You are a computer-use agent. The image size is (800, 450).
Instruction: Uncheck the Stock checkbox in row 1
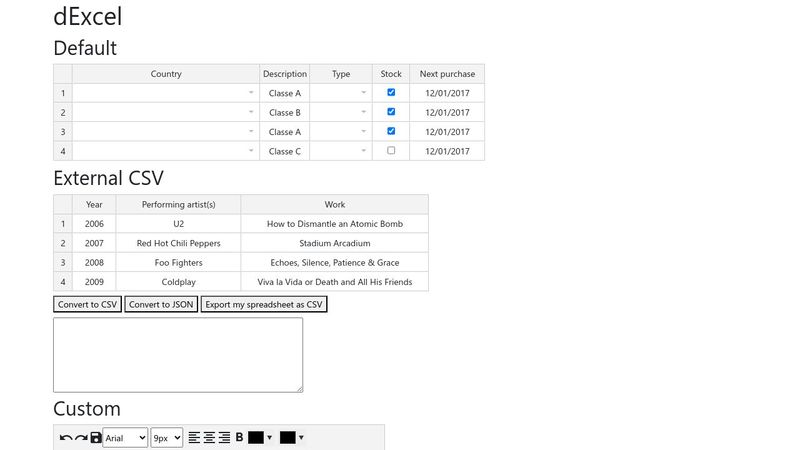click(x=391, y=92)
